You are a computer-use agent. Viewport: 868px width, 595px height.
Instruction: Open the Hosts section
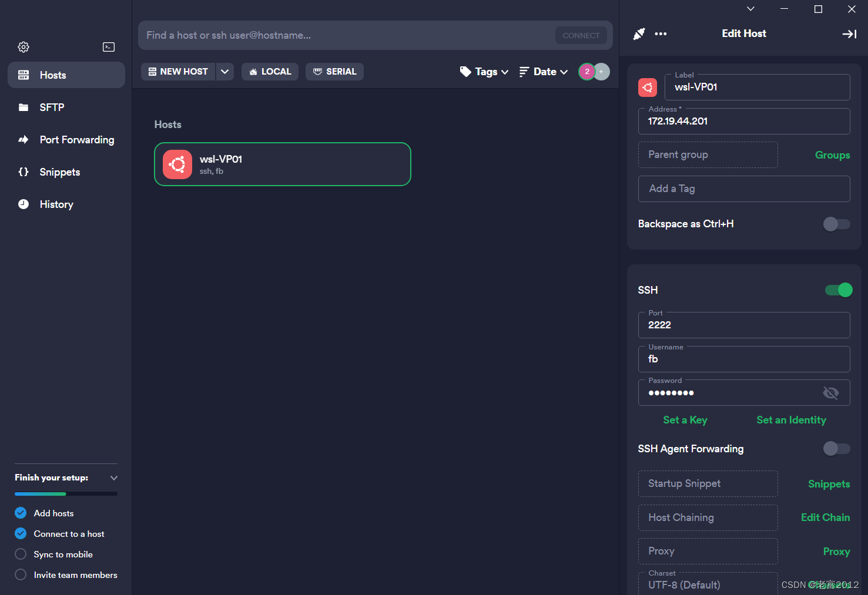tap(66, 75)
